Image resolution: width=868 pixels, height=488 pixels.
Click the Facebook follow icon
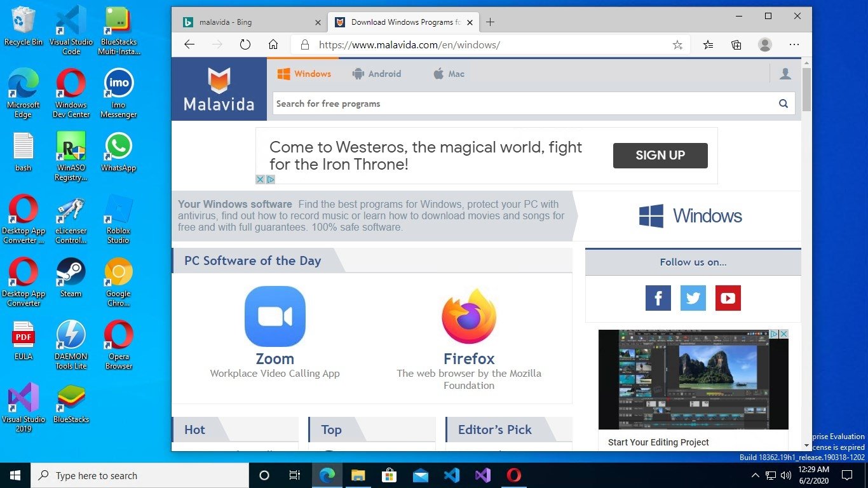click(658, 298)
